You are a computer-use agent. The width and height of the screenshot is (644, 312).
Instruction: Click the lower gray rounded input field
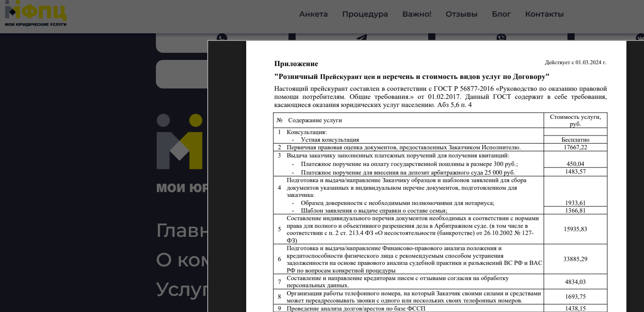pos(182,74)
